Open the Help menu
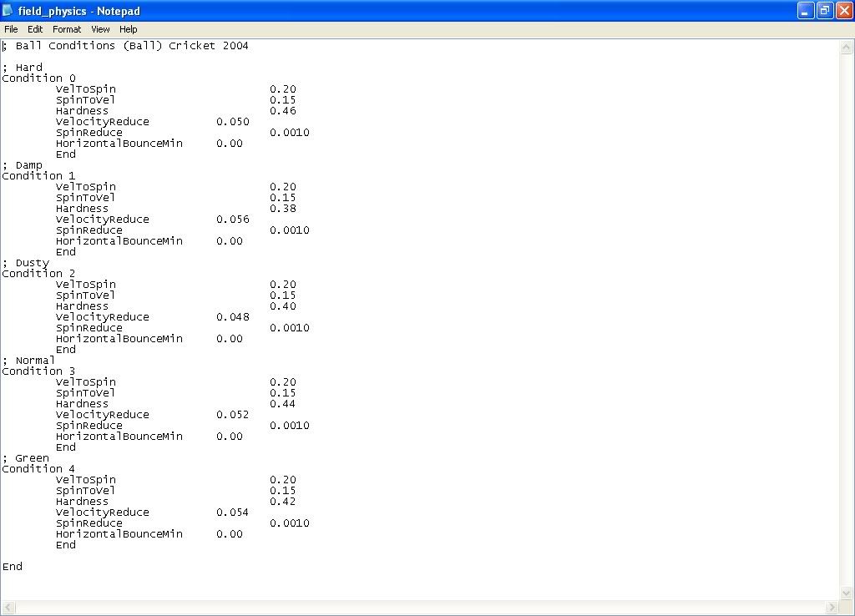 pyautogui.click(x=128, y=29)
